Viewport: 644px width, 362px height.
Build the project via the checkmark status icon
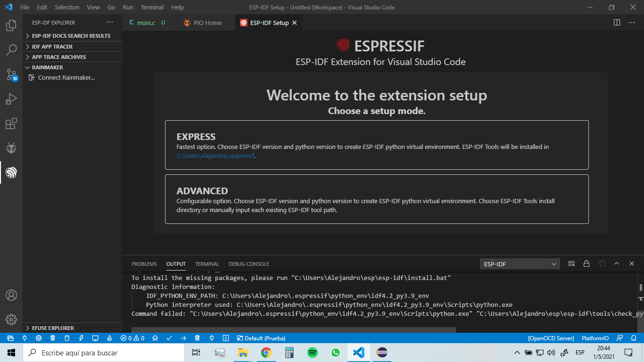(169, 338)
